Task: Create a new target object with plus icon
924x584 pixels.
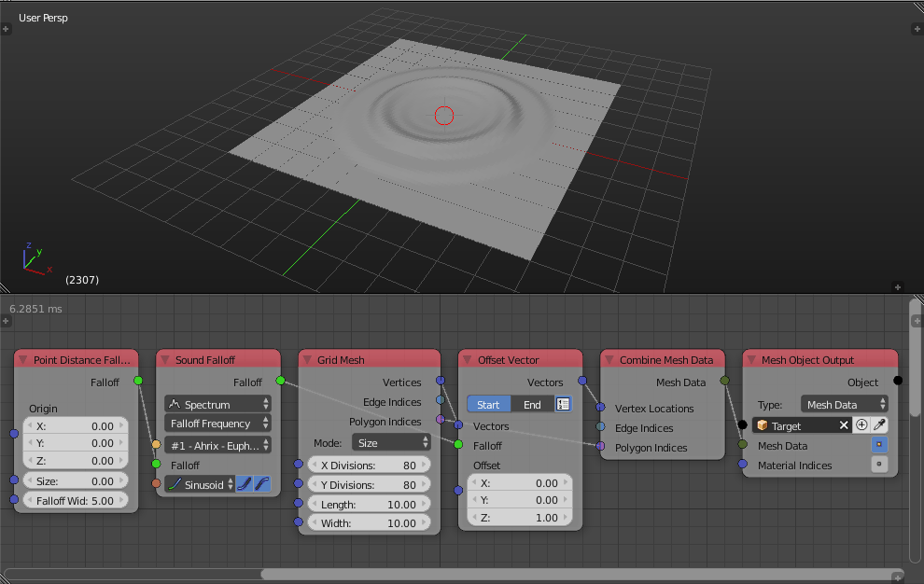Action: (x=861, y=424)
